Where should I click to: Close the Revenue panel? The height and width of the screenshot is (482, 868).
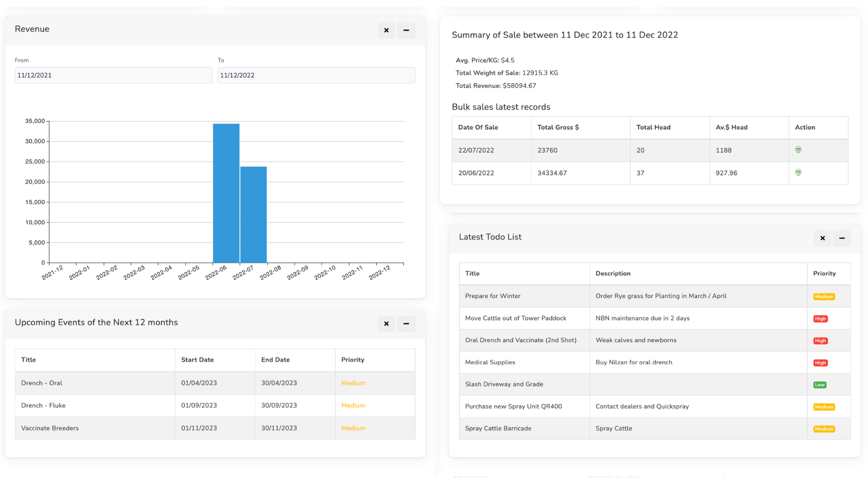coord(386,30)
